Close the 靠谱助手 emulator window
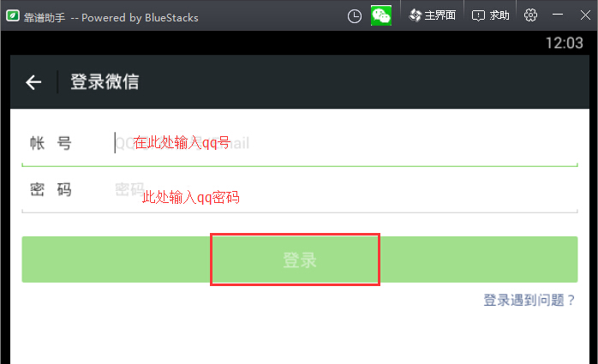 [x=585, y=15]
